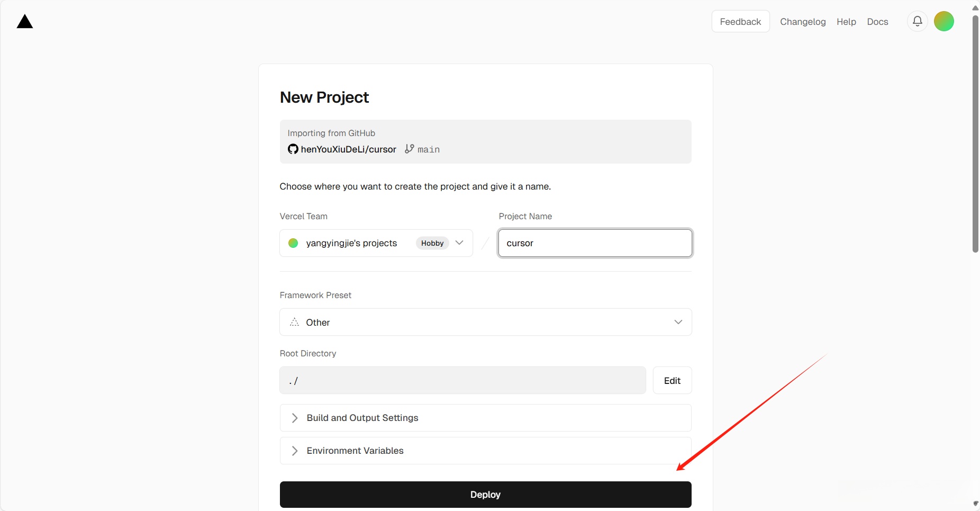This screenshot has height=511, width=980.
Task: Click the git branch icon next to main
Action: pos(409,149)
